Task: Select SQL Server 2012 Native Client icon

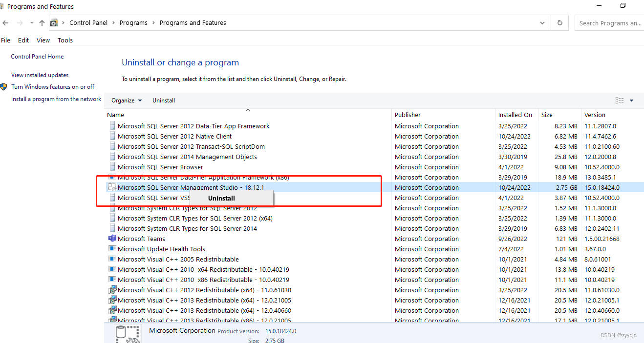Action: 112,136
